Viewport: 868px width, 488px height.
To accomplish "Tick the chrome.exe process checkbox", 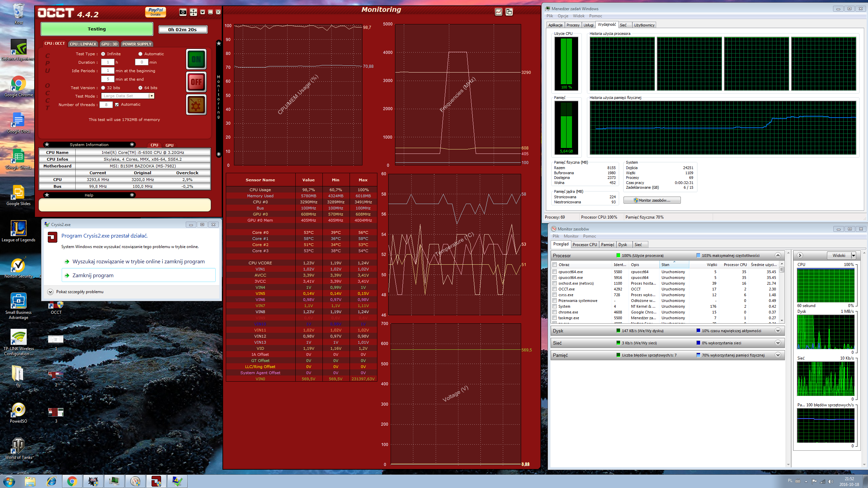I will (x=555, y=312).
